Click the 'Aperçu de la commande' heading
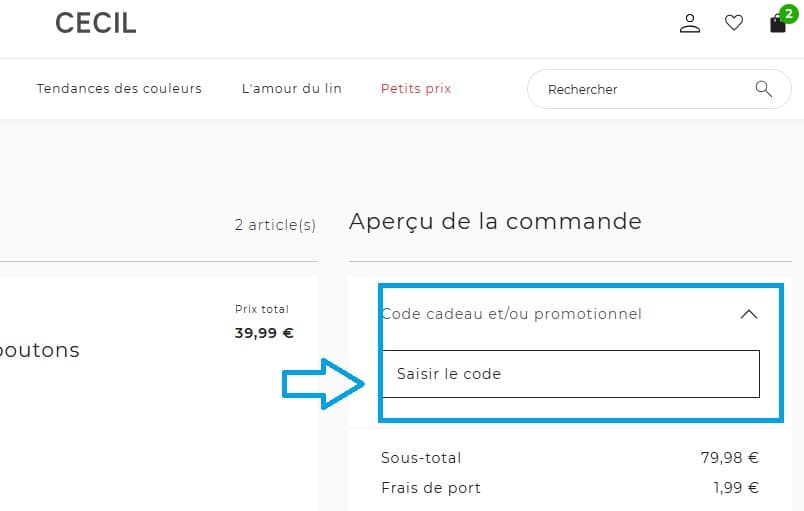The image size is (804, 511). pos(495,221)
